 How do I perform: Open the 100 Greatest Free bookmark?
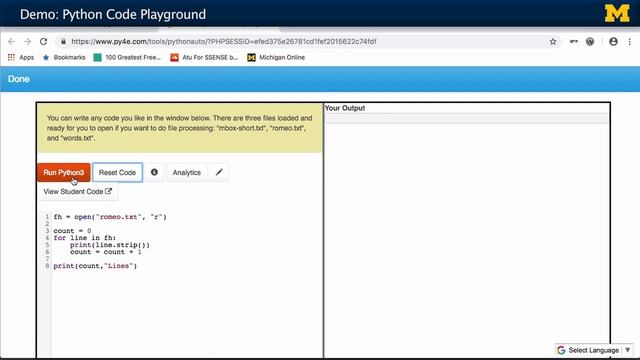tap(127, 58)
